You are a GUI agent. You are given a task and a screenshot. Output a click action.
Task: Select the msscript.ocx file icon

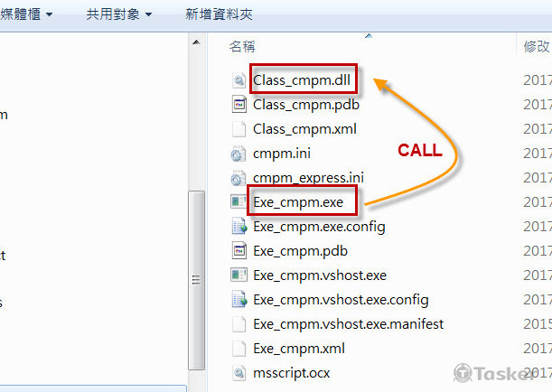[x=239, y=372]
